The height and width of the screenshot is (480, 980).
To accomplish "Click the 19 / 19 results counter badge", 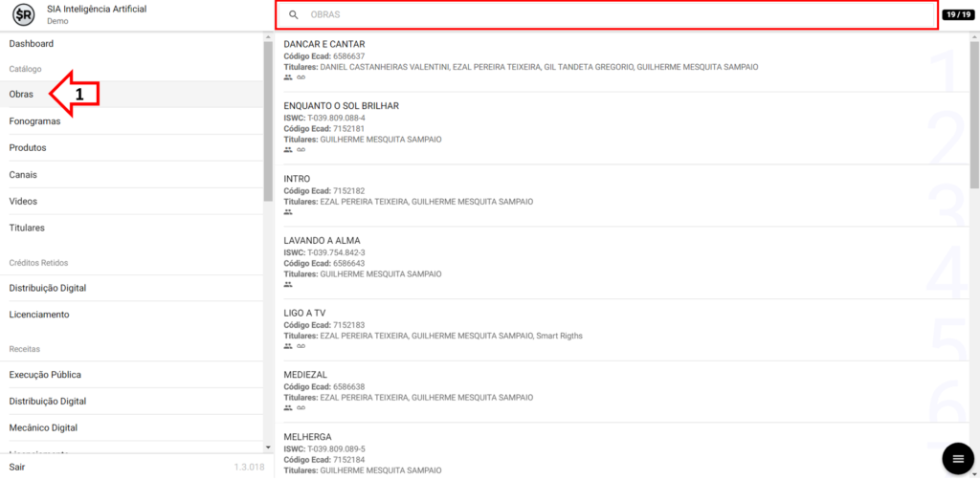I will pyautogui.click(x=958, y=14).
